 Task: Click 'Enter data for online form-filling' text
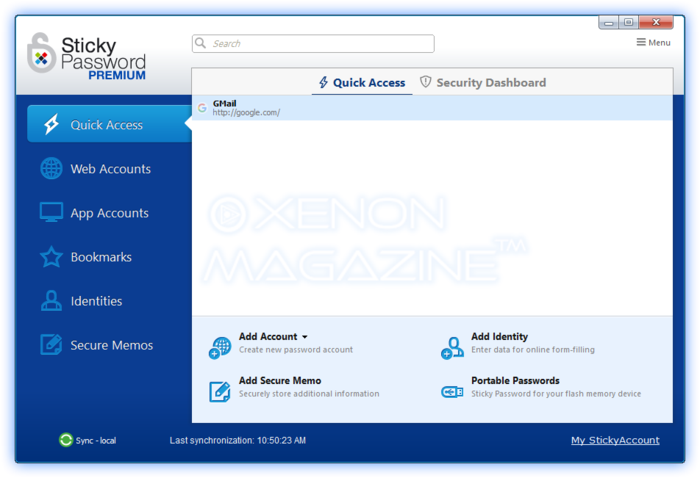(x=533, y=349)
